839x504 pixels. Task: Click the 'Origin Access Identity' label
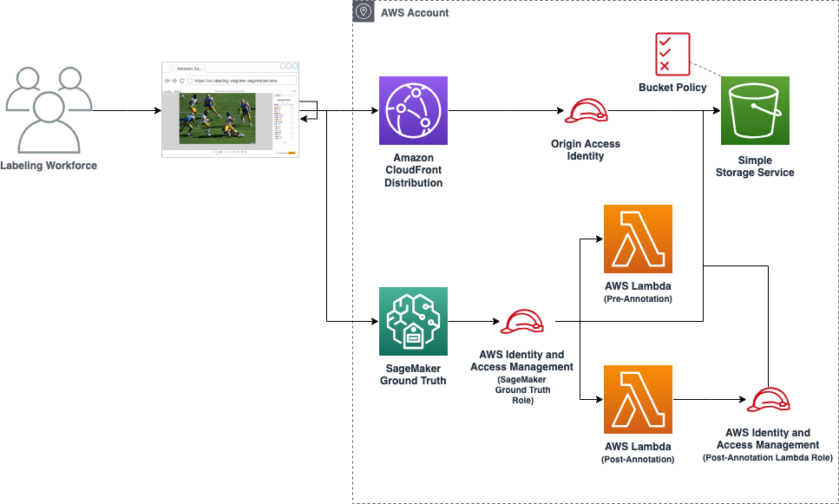pos(586,150)
